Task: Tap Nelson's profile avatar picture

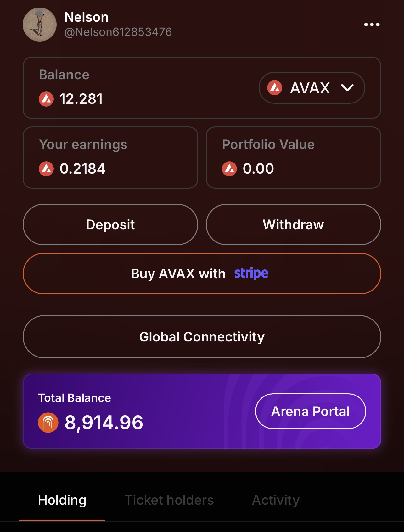Action: click(x=40, y=25)
